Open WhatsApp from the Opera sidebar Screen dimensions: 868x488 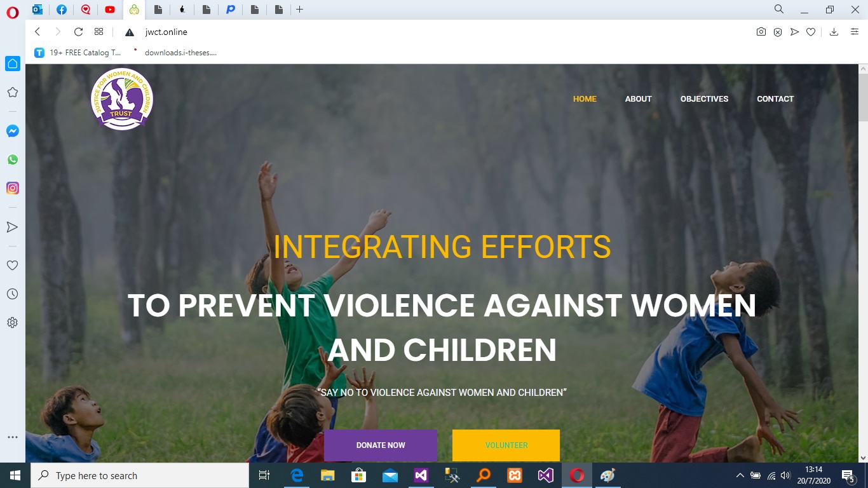[12, 159]
